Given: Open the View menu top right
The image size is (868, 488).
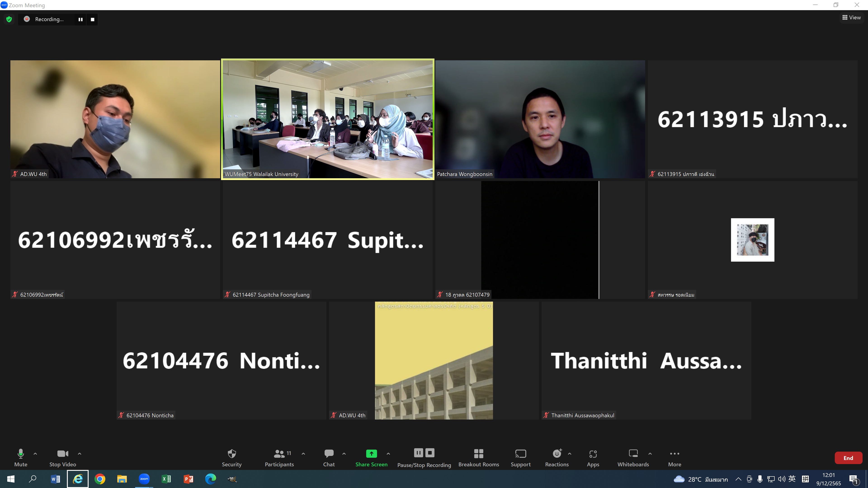Looking at the screenshot, I should (851, 17).
